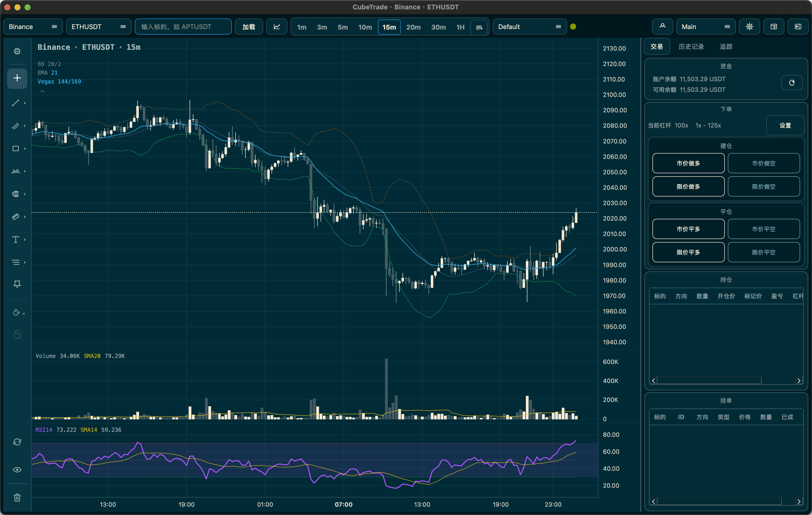Click the symbol input field

click(x=183, y=27)
